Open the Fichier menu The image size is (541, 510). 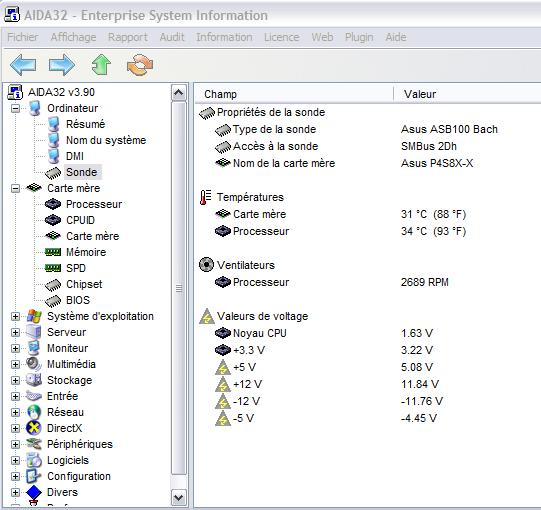[23, 37]
